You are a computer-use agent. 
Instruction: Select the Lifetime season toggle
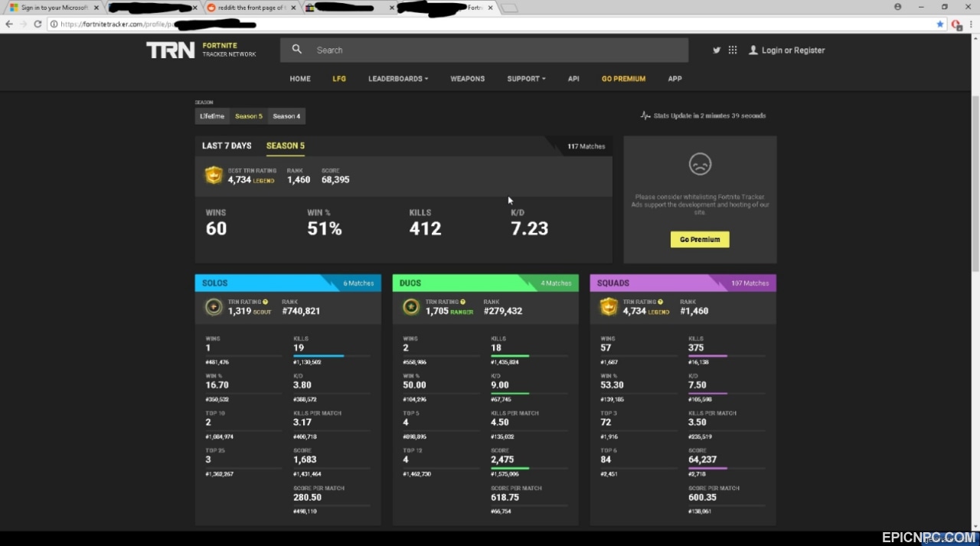(212, 116)
